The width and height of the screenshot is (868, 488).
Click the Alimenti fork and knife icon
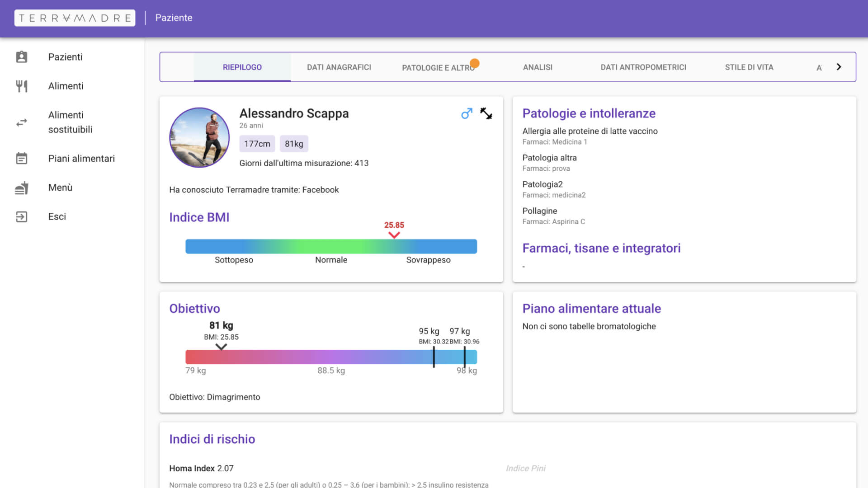click(x=21, y=86)
